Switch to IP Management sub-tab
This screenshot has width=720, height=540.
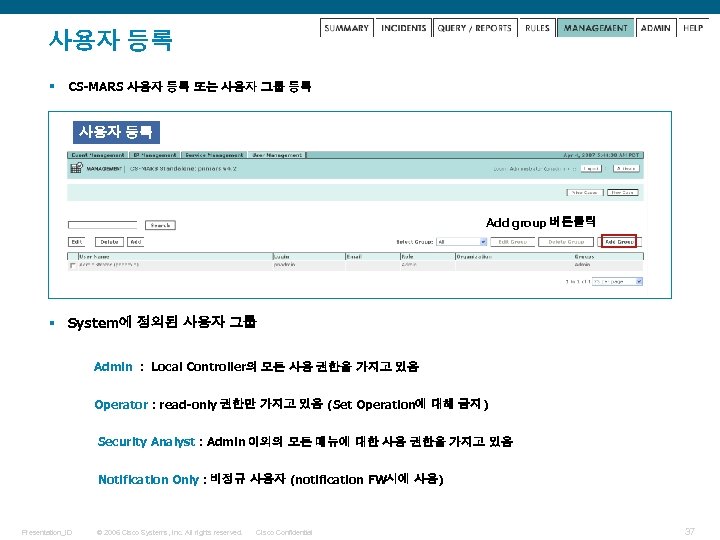(154, 155)
